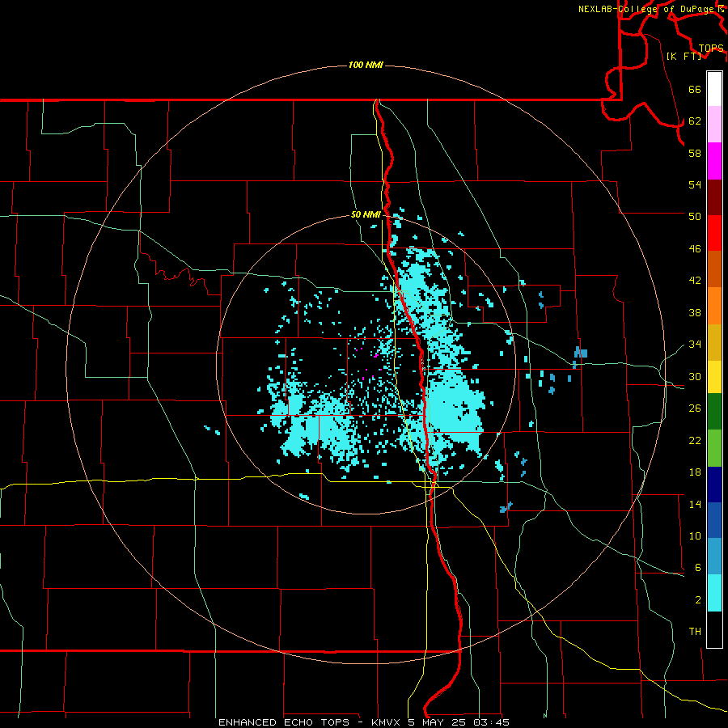Pick the navy blue legend swatch
Image resolution: width=728 pixels, height=728 pixels.
tap(714, 485)
